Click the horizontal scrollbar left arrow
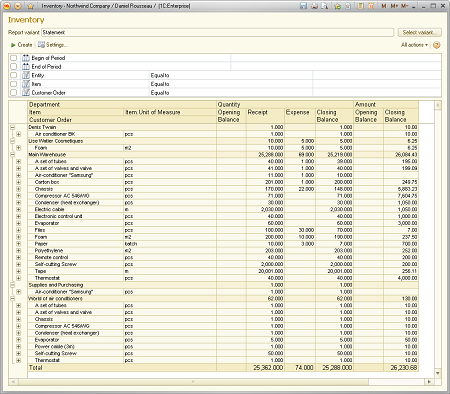This screenshot has width=450, height=394. pyautogui.click(x=13, y=382)
